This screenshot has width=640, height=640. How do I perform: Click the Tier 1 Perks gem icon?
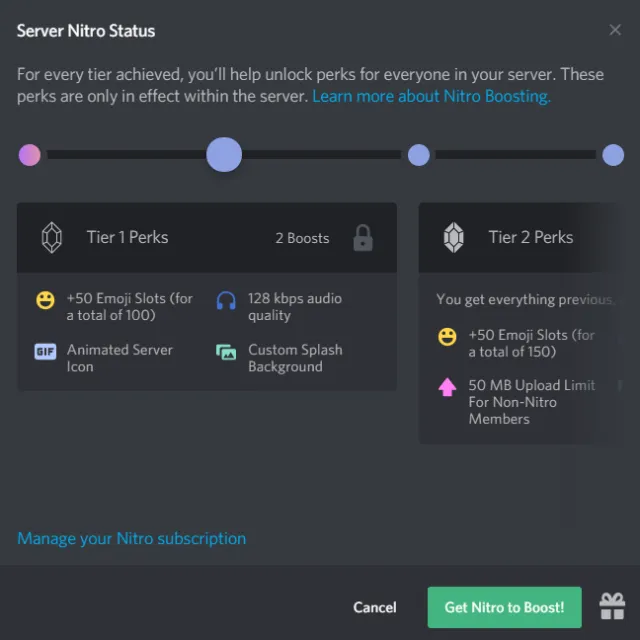click(51, 238)
